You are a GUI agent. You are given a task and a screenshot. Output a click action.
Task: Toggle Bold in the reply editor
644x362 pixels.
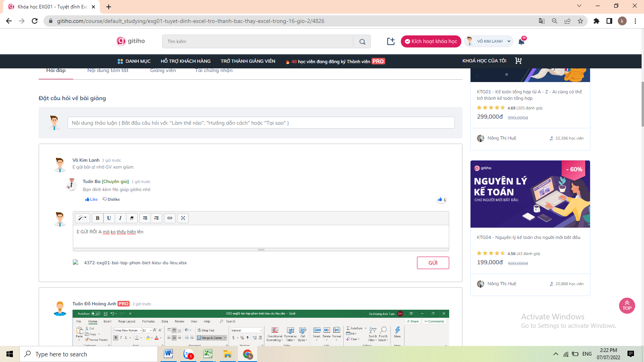click(97, 218)
